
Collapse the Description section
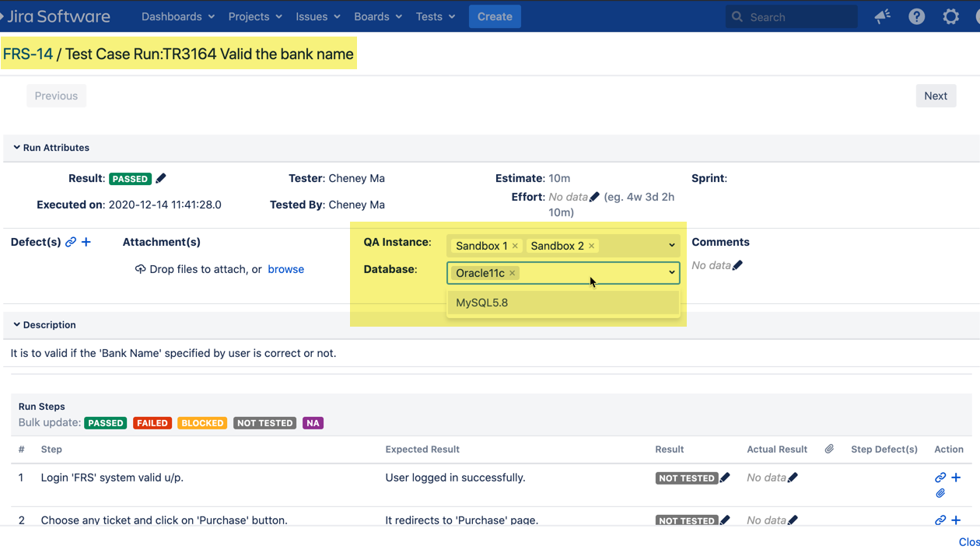coord(16,325)
